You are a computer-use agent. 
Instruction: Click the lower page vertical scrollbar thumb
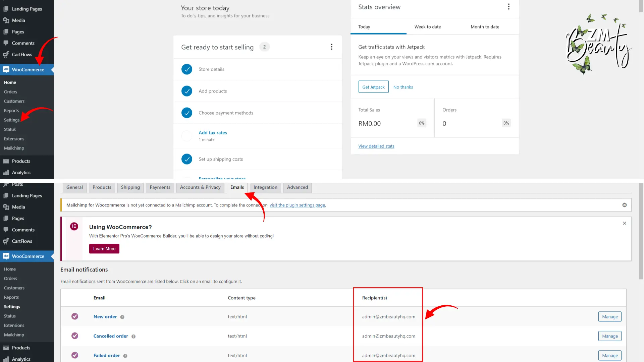(641, 231)
